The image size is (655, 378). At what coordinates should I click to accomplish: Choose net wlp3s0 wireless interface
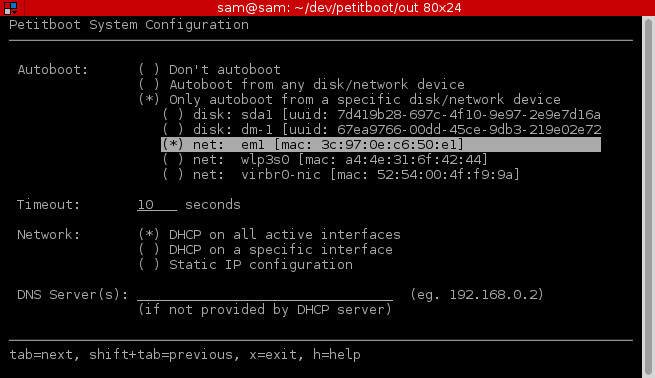click(325, 160)
